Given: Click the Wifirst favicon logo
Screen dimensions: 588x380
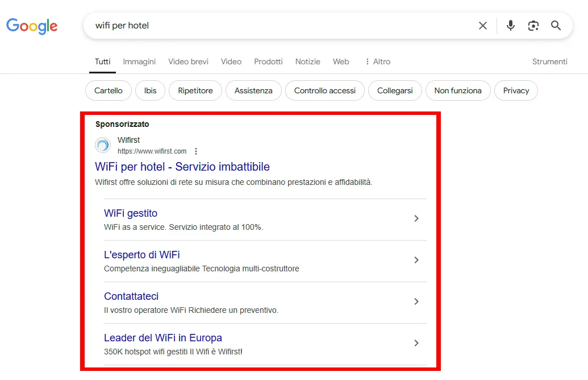Looking at the screenshot, I should (x=103, y=145).
